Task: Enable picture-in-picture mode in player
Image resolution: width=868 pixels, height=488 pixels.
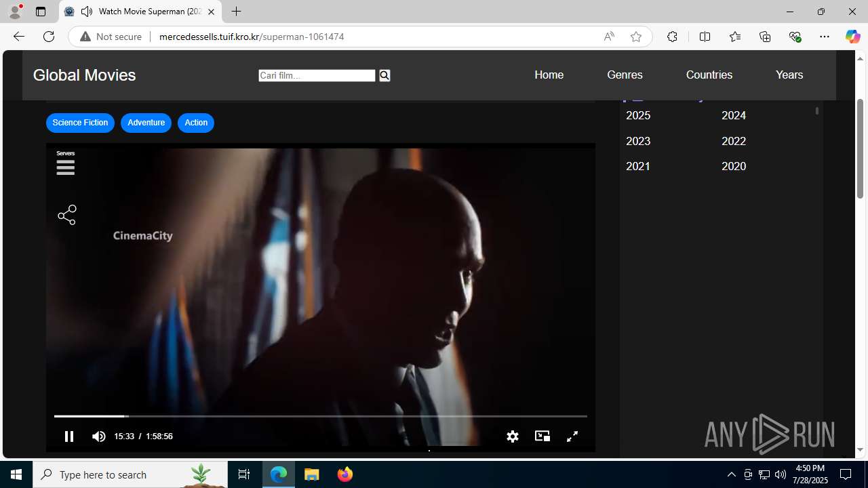Action: [542, 436]
